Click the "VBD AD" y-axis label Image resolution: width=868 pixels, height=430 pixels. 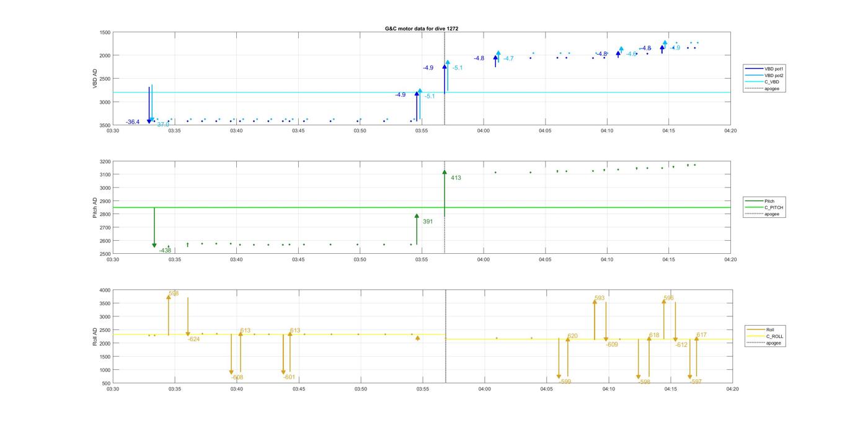coord(95,79)
